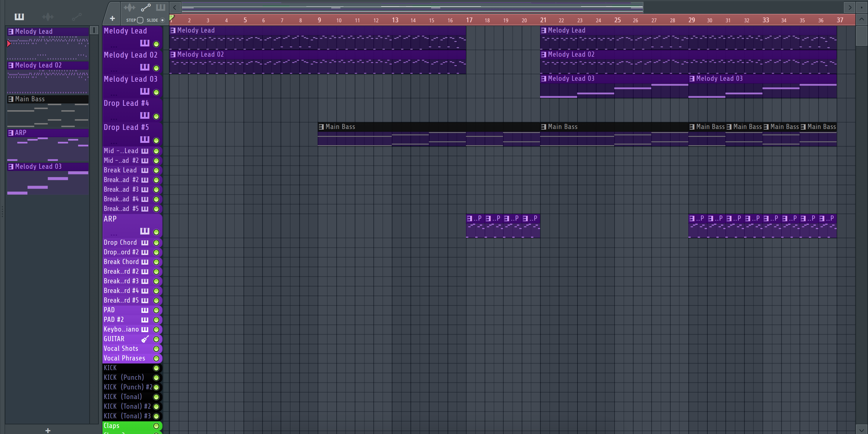The width and height of the screenshot is (868, 434).
Task: Mute the Melody Lead 02 track
Action: (x=156, y=68)
